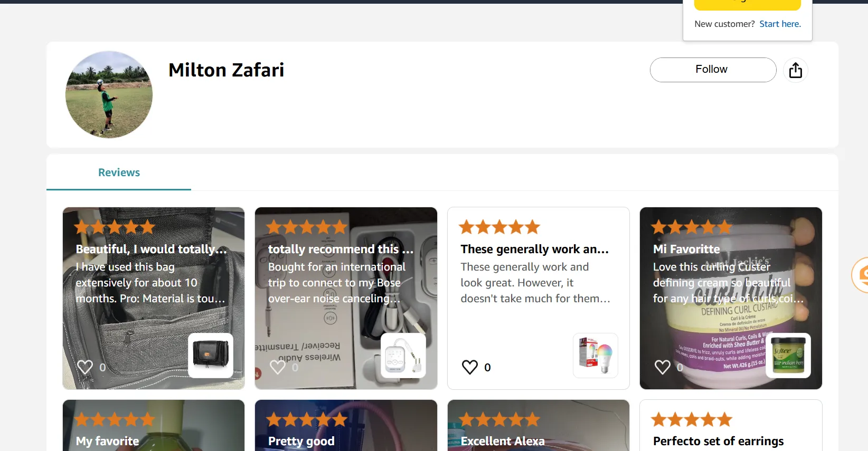868x451 pixels.
Task: Tap the heart on 'These generally work' review
Action: point(470,367)
